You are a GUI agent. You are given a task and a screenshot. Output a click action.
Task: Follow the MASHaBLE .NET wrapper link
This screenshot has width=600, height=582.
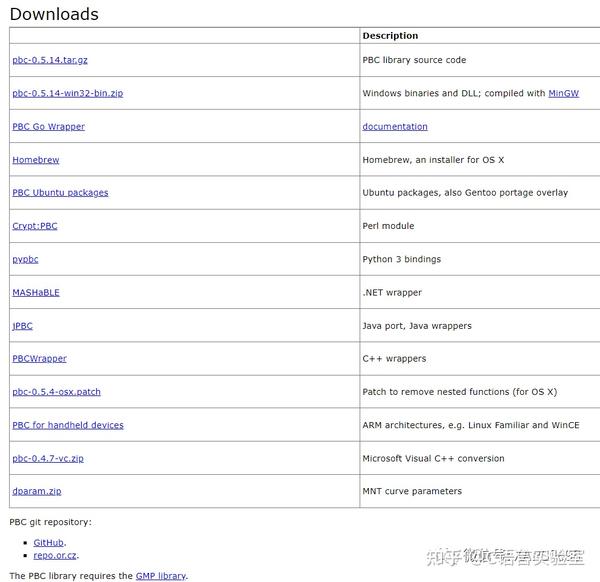[x=36, y=293]
